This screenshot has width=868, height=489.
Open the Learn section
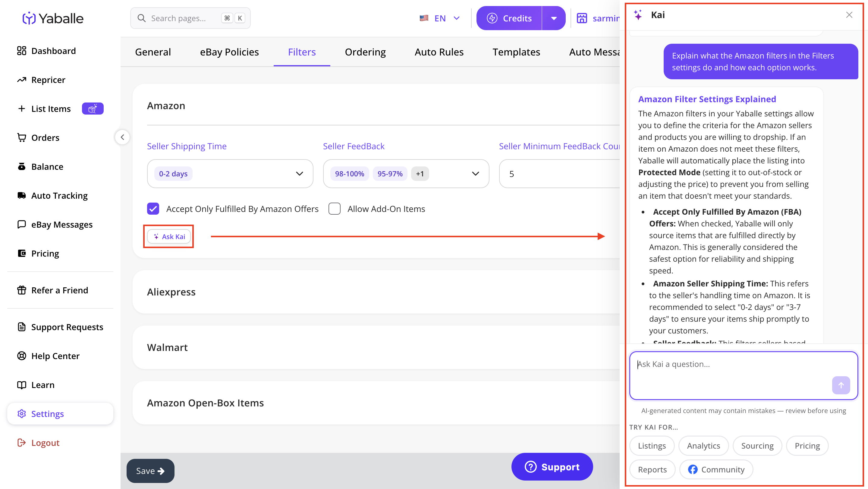tap(36, 385)
